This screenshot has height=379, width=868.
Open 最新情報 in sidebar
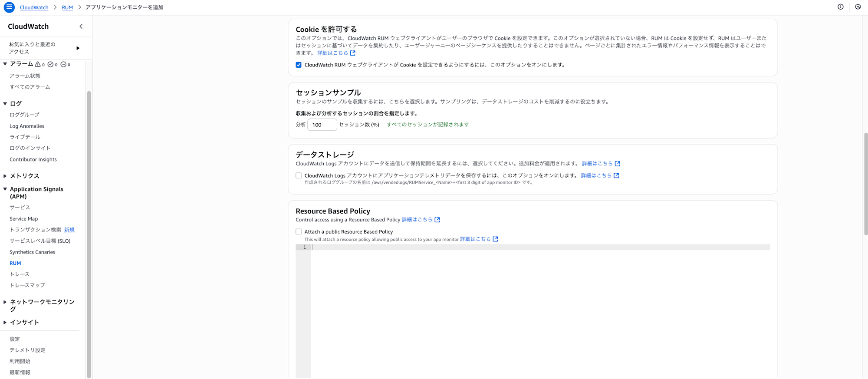coord(20,372)
